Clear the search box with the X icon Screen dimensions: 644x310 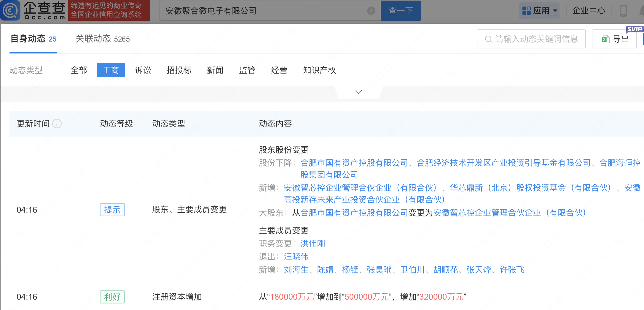tap(371, 11)
